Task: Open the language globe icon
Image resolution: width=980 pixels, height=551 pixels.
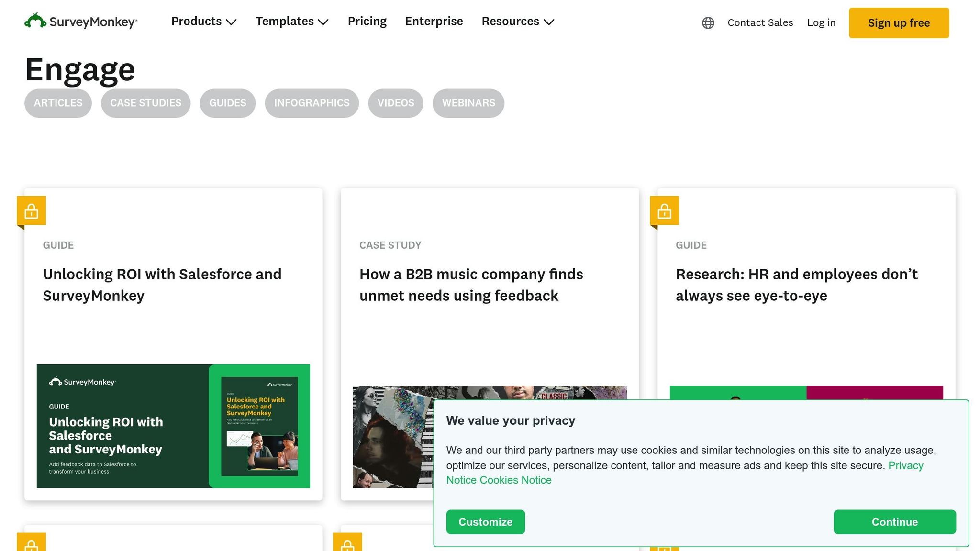Action: (708, 22)
